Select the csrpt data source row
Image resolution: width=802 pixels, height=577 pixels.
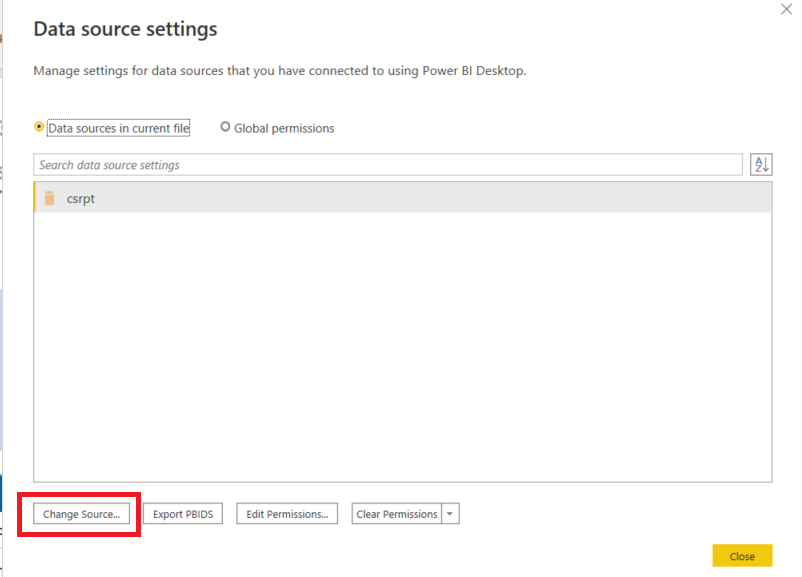(403, 198)
